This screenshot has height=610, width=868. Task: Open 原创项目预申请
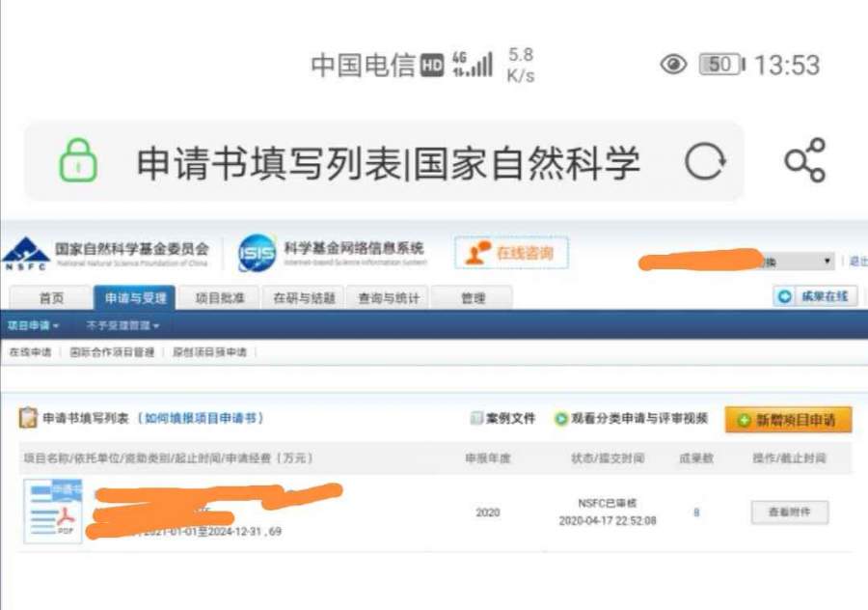[x=210, y=352]
